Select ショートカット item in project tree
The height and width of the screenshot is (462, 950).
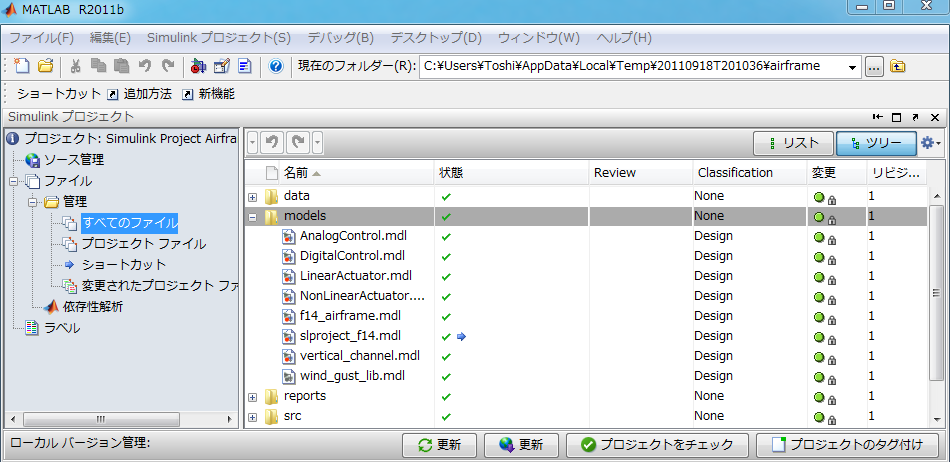pyautogui.click(x=124, y=265)
